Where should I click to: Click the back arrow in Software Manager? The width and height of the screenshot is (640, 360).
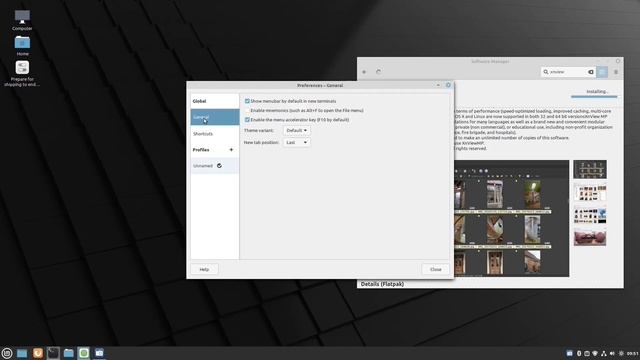(x=364, y=72)
